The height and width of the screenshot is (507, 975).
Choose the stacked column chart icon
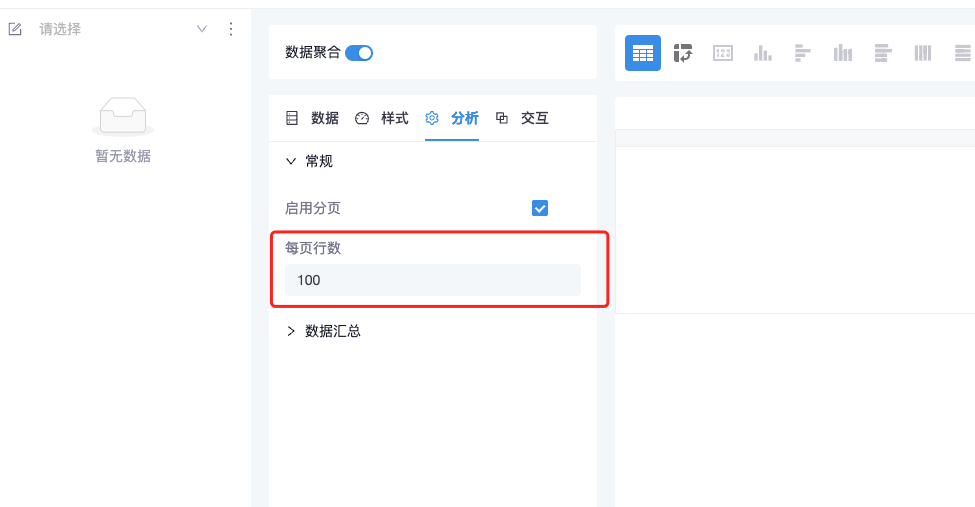pyautogui.click(x=843, y=53)
